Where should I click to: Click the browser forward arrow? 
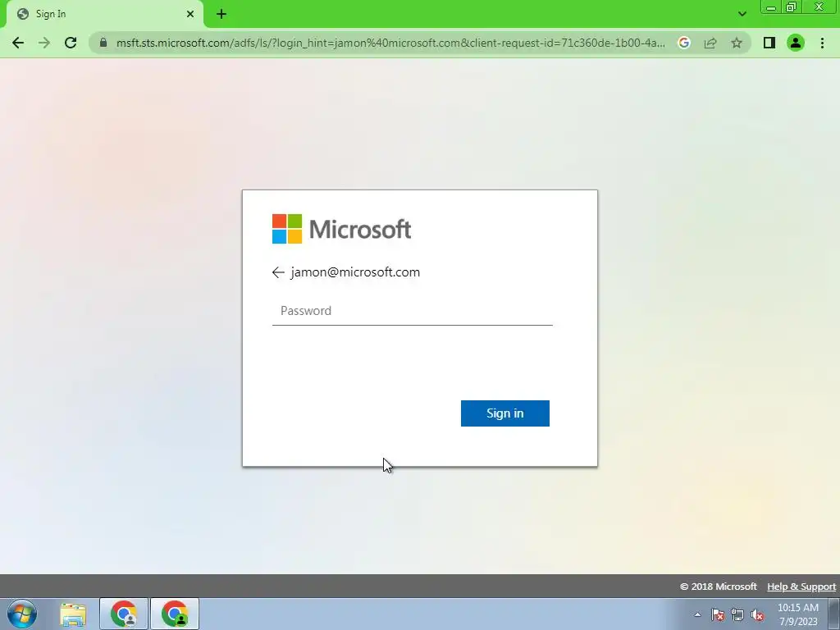pyautogui.click(x=44, y=43)
